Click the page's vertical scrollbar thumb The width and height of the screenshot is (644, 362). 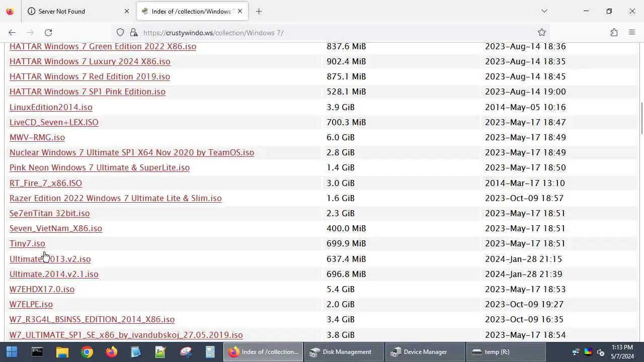[641, 118]
